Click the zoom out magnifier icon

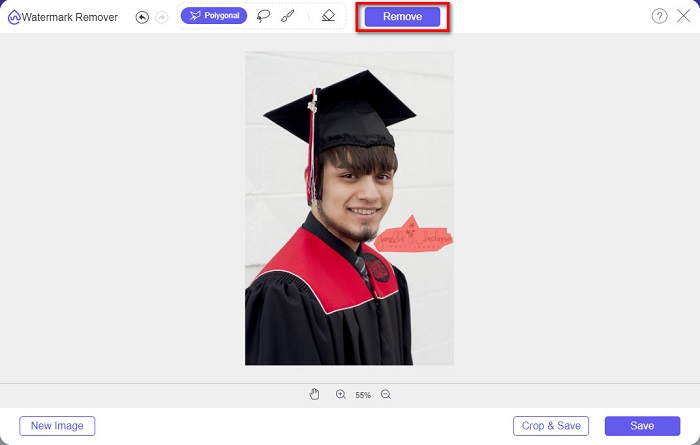click(x=386, y=394)
